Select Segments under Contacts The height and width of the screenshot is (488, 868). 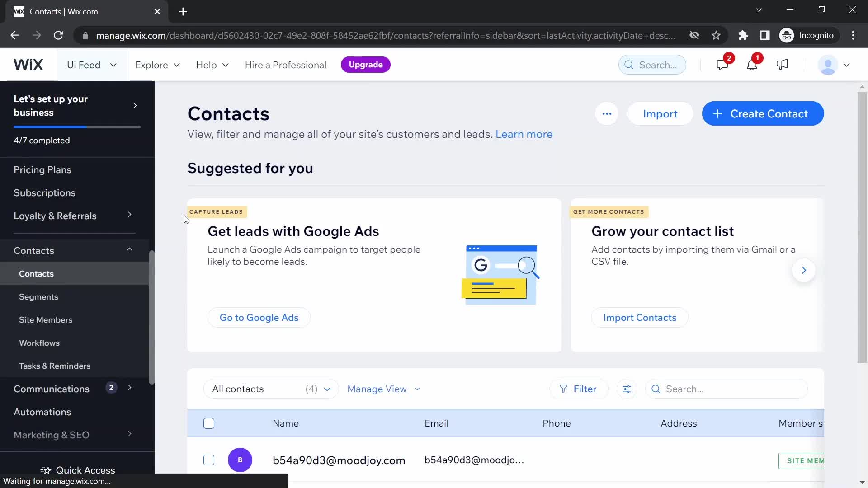coord(38,297)
